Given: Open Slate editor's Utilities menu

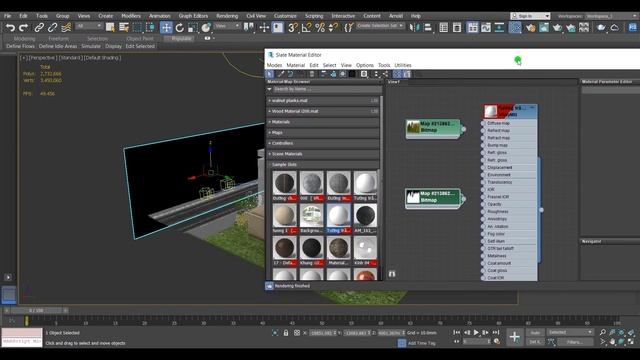Looking at the screenshot, I should 403,65.
